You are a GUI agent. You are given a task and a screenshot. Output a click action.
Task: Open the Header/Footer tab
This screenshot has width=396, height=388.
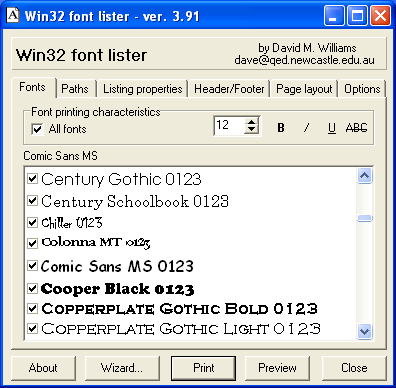click(229, 89)
